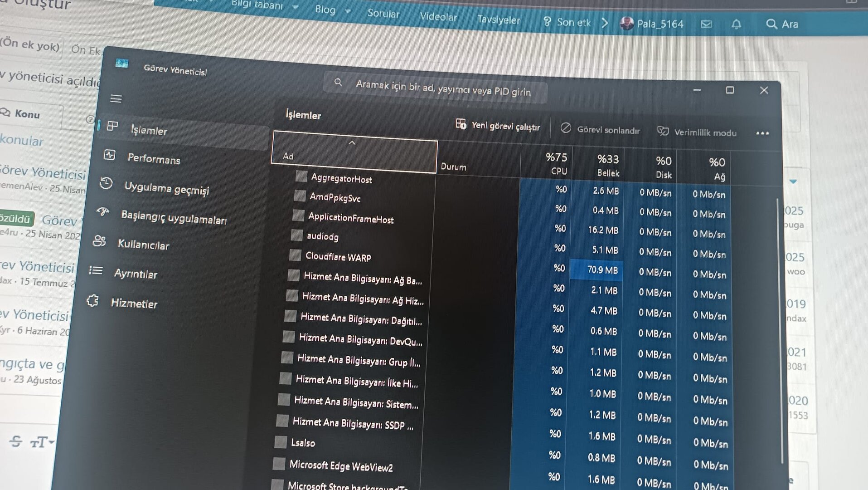The width and height of the screenshot is (868, 490).
Task: Click the strikethrough icon in forum editor
Action: 16,441
